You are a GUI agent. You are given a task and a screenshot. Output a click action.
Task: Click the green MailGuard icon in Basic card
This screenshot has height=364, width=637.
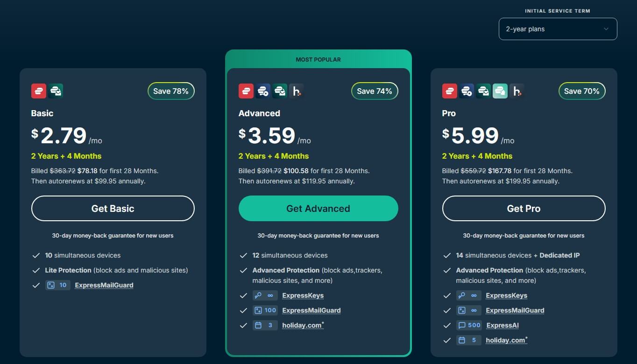[x=56, y=91]
